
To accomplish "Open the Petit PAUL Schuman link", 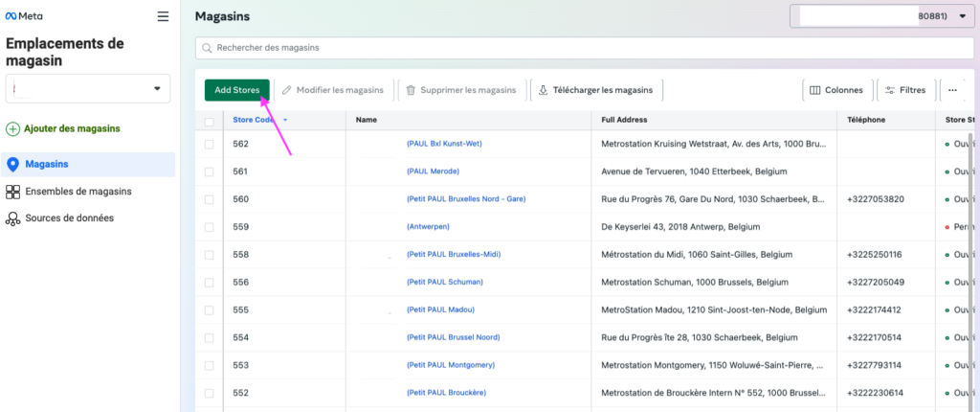I will click(445, 283).
